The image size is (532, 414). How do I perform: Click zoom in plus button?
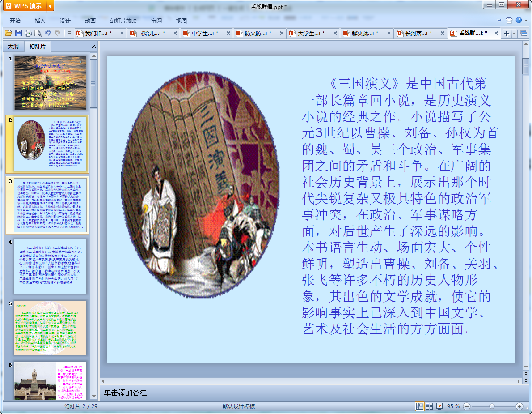[x=519, y=406]
